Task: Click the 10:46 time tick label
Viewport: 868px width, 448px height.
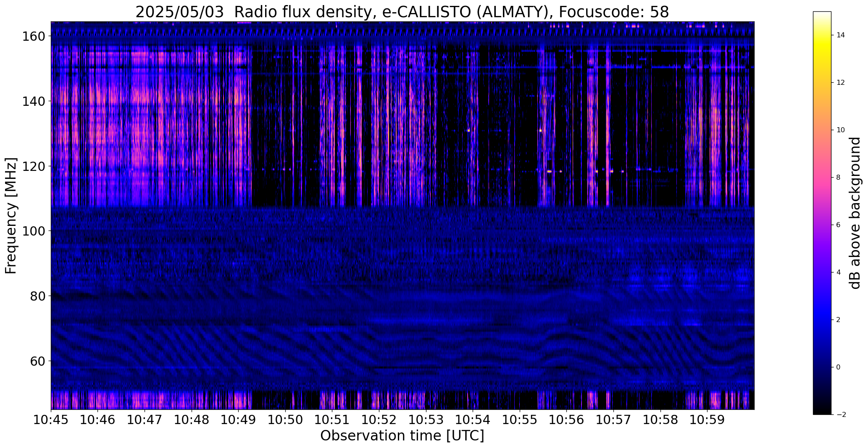Action: [97, 420]
